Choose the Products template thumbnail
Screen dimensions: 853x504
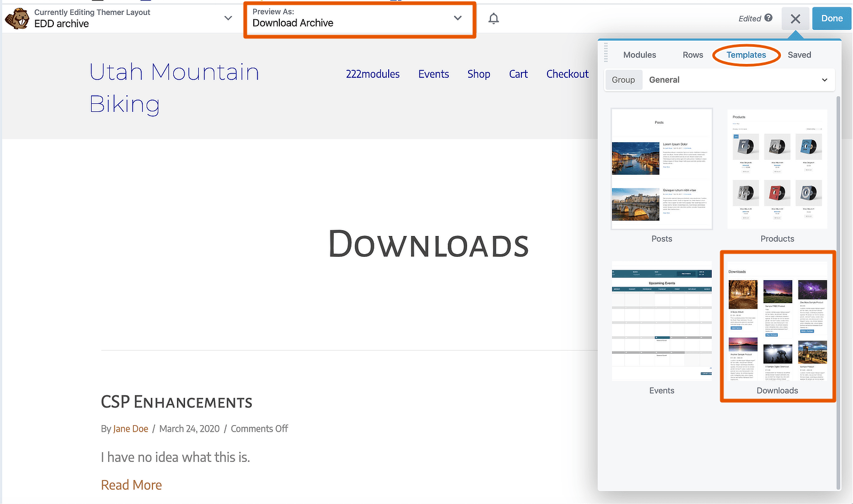[x=777, y=169]
